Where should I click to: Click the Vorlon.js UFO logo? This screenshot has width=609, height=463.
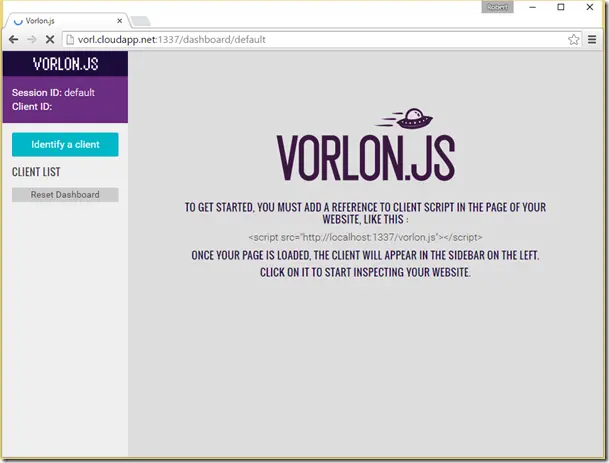pyautogui.click(x=404, y=118)
